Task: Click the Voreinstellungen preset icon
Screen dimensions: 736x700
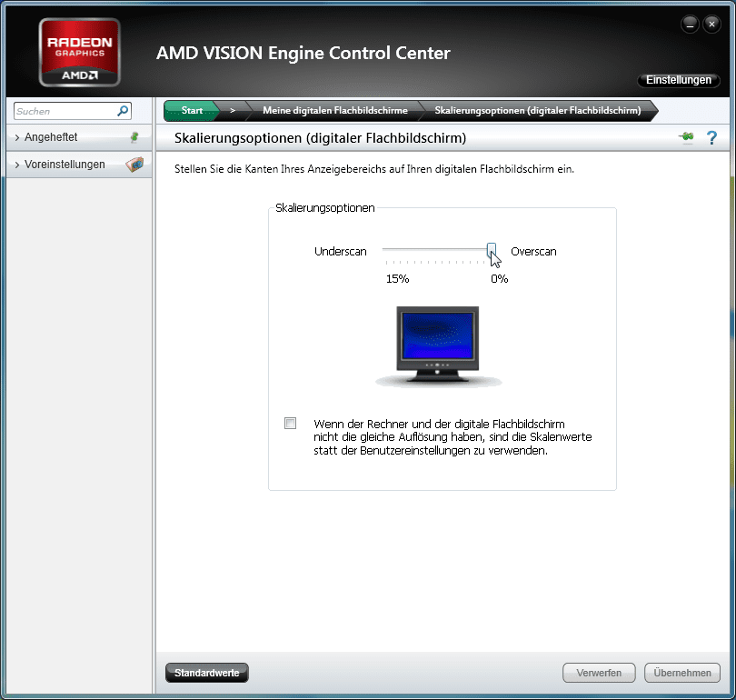Action: pyautogui.click(x=134, y=165)
